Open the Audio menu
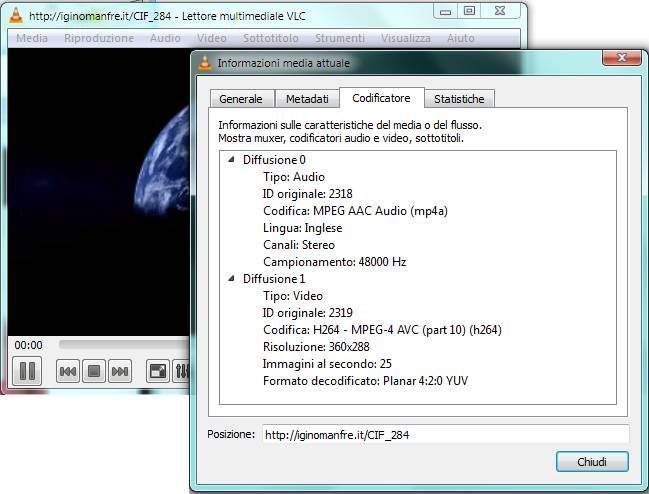649x494 pixels. [165, 38]
